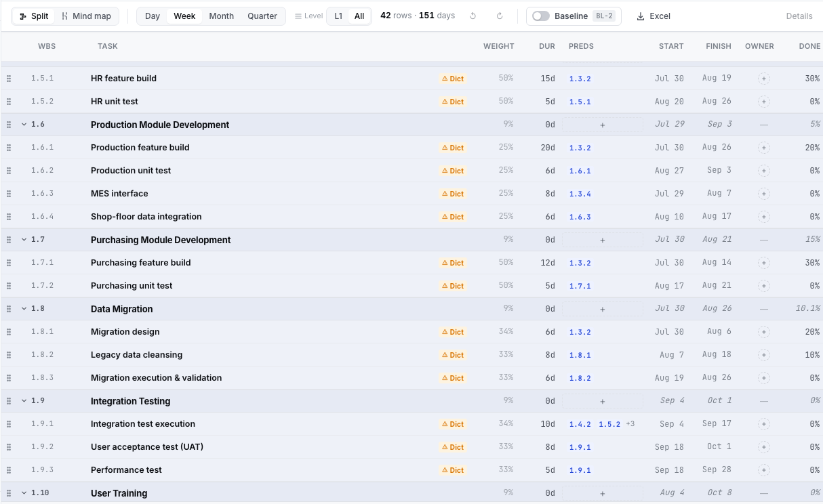Set outline level to L1
This screenshot has width=823, height=504.
(338, 16)
